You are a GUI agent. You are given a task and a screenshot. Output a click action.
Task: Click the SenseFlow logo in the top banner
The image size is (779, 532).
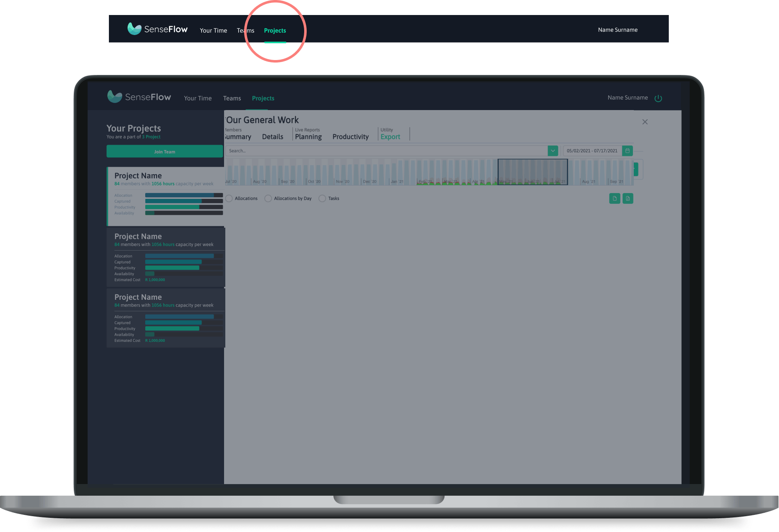(157, 29)
